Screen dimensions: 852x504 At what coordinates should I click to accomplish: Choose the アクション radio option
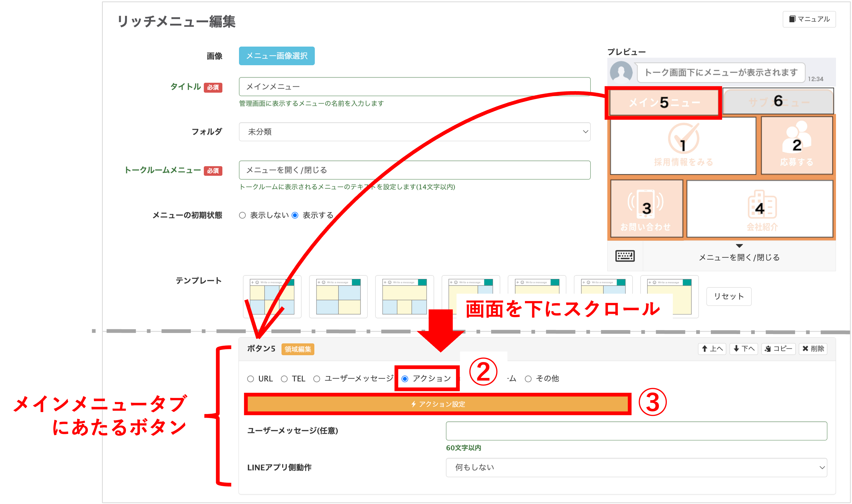click(x=405, y=379)
